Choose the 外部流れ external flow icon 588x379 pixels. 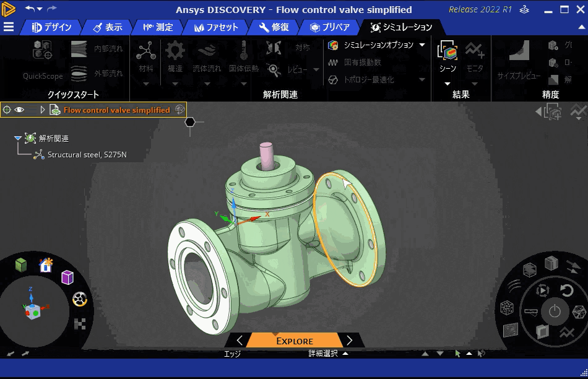click(79, 73)
